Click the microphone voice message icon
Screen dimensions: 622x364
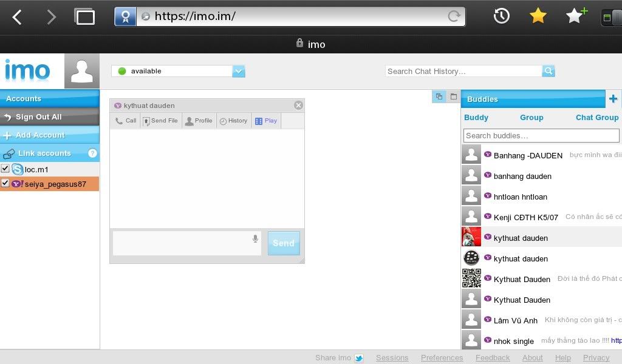click(256, 238)
